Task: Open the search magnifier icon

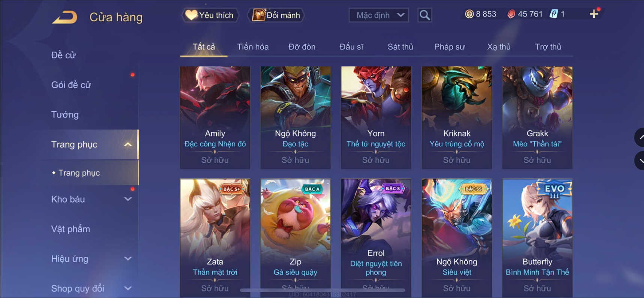Action: [x=424, y=15]
